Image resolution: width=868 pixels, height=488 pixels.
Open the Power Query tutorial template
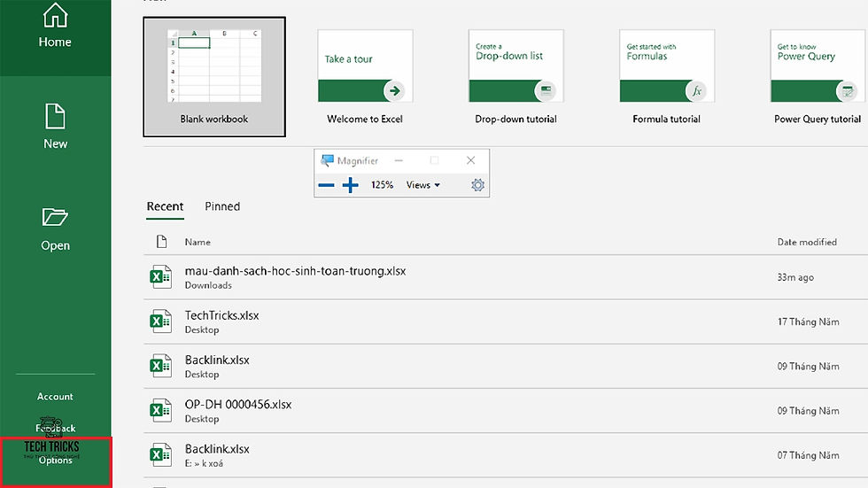coord(818,77)
